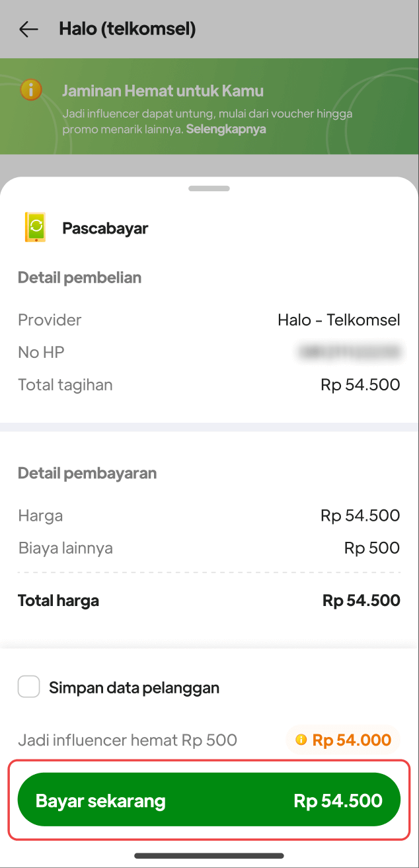Image resolution: width=419 pixels, height=868 pixels.
Task: Tap the home indicator bar at bottom
Action: (209, 855)
